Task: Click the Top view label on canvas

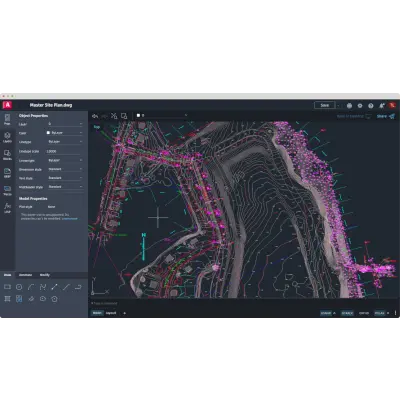Action: point(97,127)
